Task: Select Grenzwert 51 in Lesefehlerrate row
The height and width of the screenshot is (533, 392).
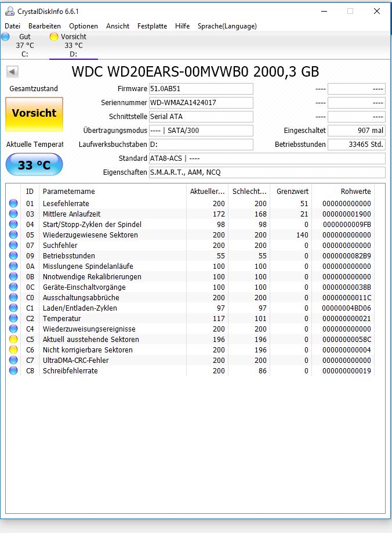Action: coord(304,204)
